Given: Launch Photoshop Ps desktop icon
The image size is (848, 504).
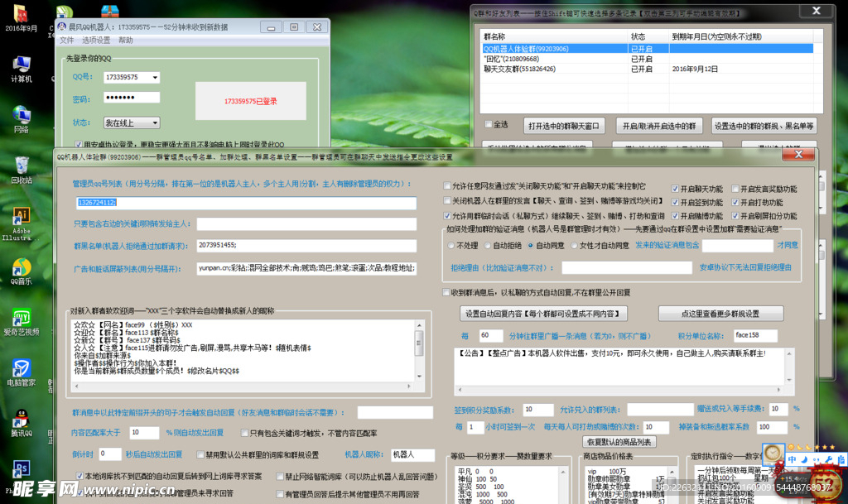Looking at the screenshot, I should [21, 469].
